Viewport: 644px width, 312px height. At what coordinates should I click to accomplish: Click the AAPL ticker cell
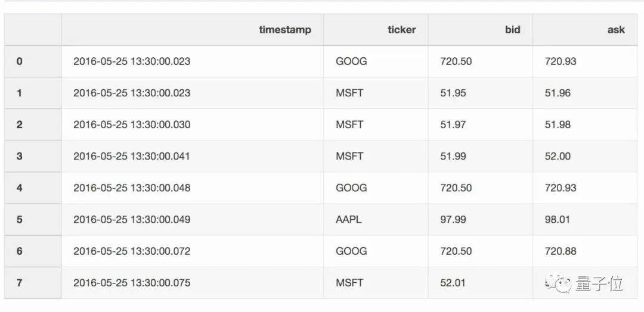pos(349,219)
